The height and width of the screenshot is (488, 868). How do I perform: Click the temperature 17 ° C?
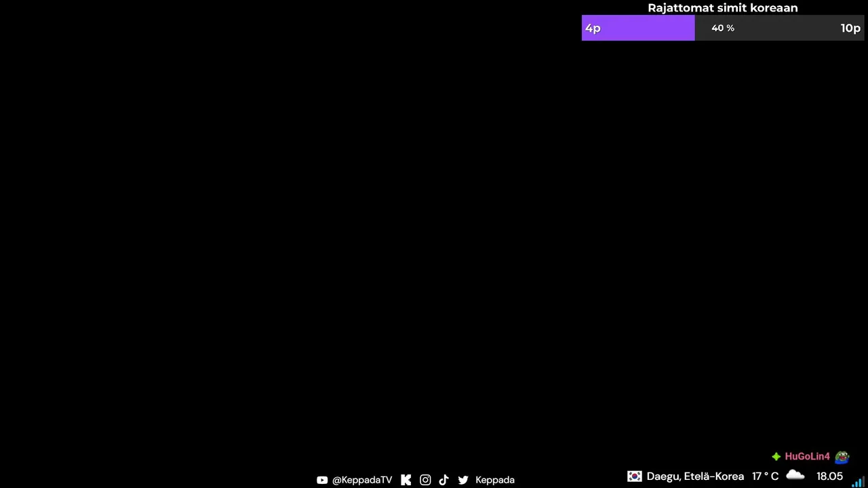[x=765, y=476]
